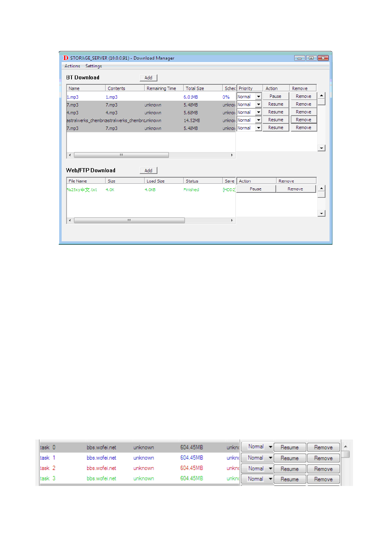
Task: Select the red task 2 row name
Action: 48,468
